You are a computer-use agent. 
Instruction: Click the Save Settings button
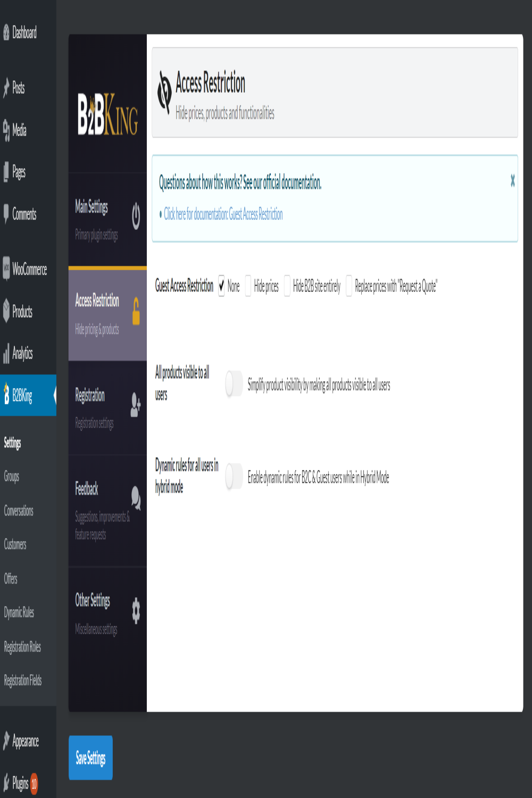tap(90, 758)
